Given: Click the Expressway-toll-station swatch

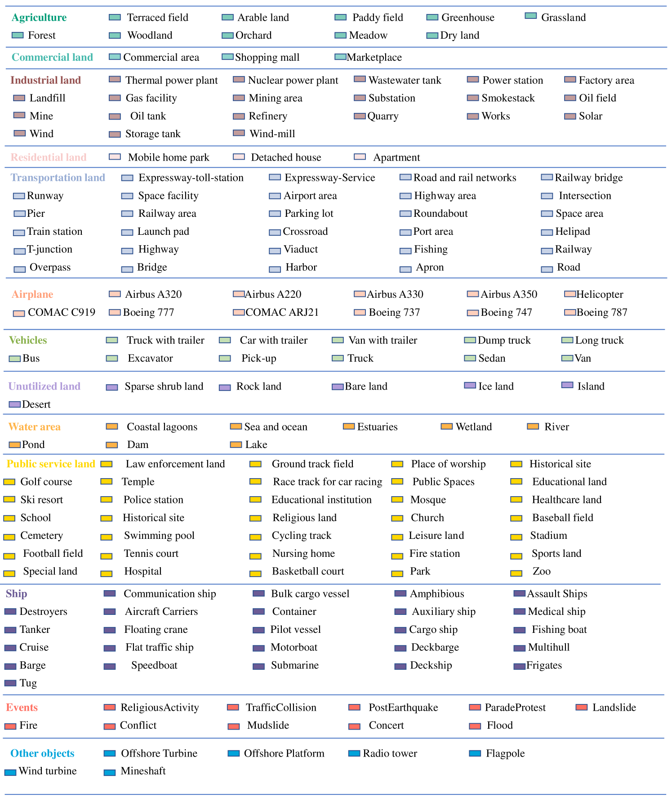Looking at the screenshot, I should point(127,178).
